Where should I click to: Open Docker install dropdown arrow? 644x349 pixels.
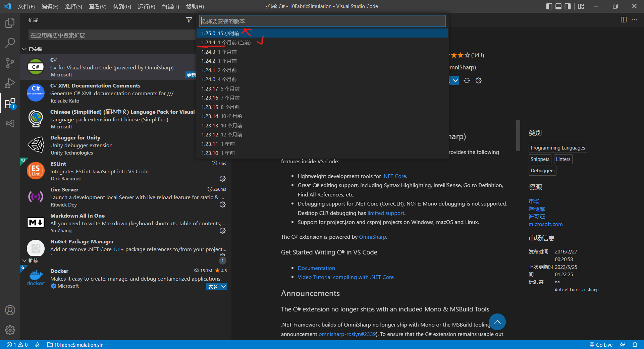pyautogui.click(x=223, y=286)
